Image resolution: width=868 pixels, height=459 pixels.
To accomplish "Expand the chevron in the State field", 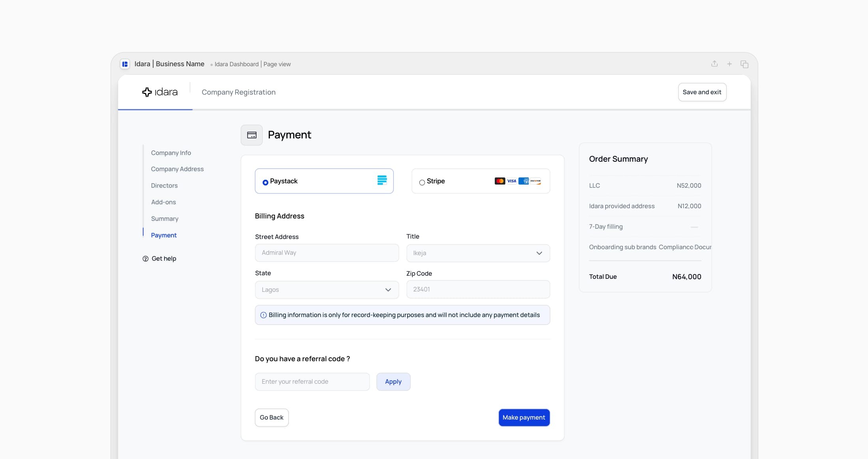I will click(388, 290).
